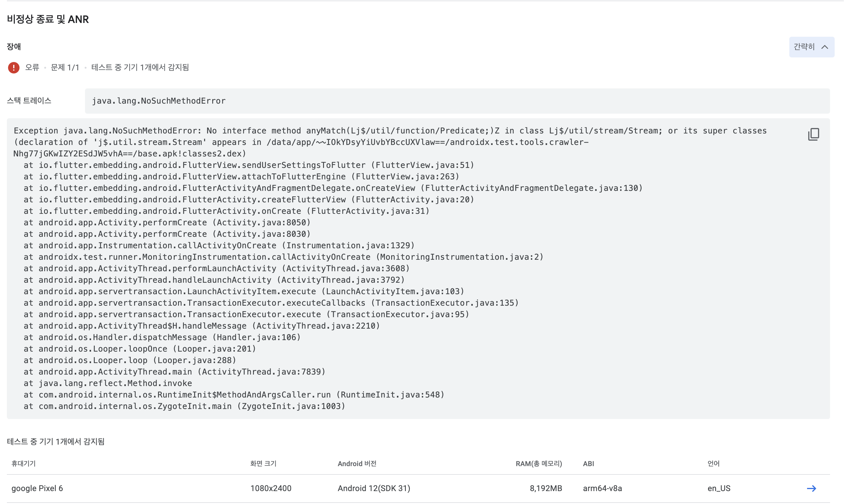The width and height of the screenshot is (845, 504).
Task: Click the 화면 크기 column header
Action: pos(263,464)
